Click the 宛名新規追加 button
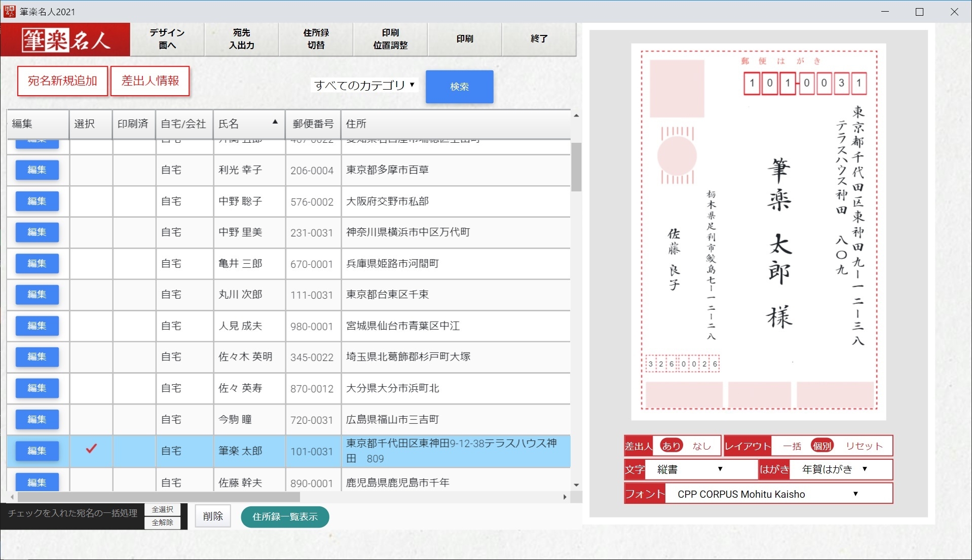This screenshot has width=972, height=560. pos(62,81)
